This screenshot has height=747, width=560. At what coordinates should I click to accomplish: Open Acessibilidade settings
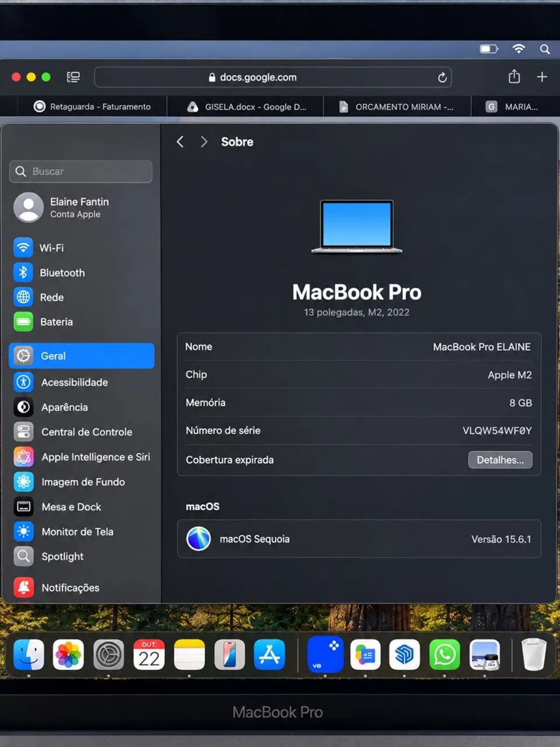[x=61, y=382]
